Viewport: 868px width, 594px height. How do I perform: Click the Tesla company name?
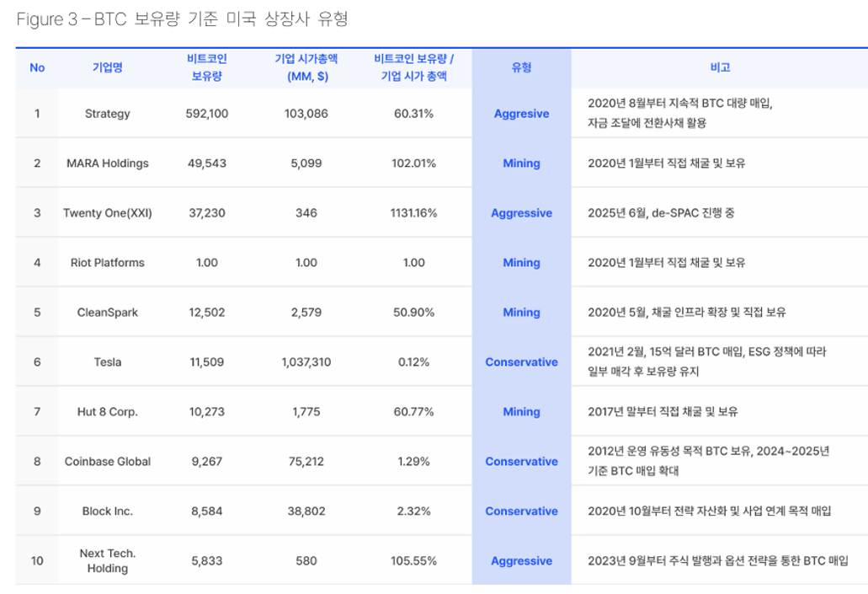point(107,362)
